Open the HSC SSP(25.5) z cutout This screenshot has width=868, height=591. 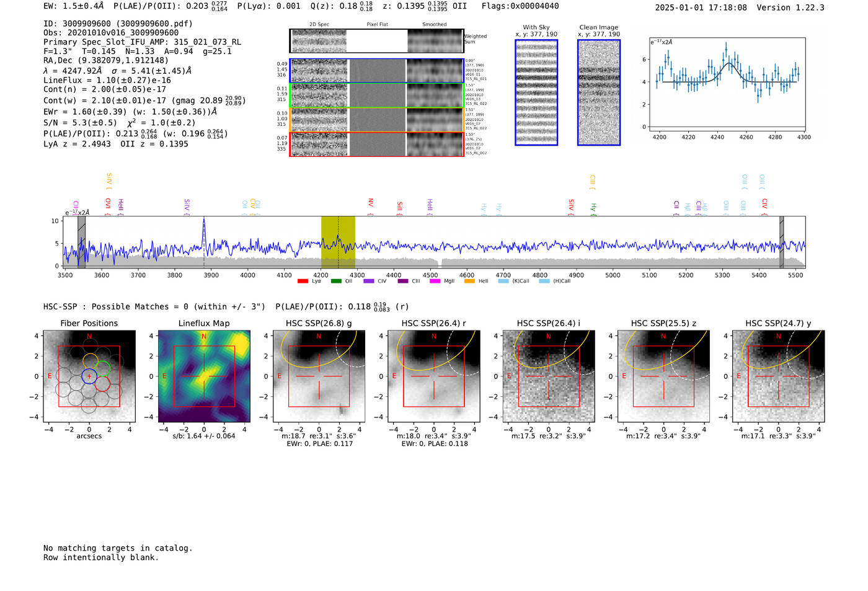(x=663, y=376)
